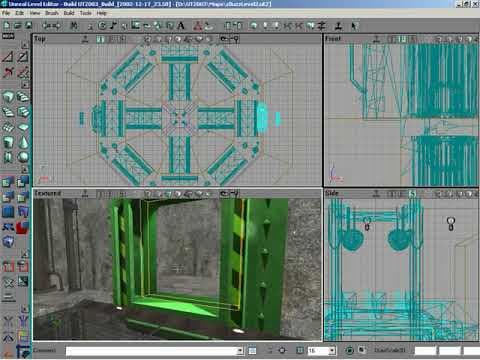Screen dimensions: 480x360
Task: Collapse the CSG operations group arrow
Action: (24, 170)
